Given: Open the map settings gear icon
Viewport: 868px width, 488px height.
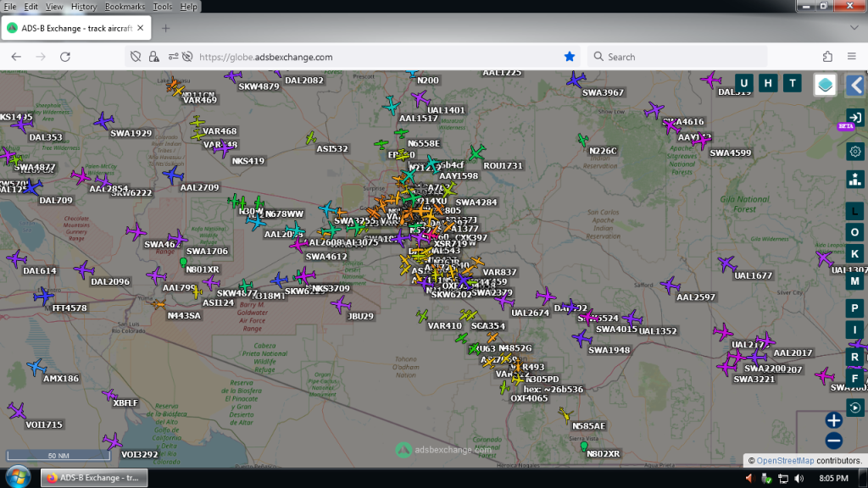Looking at the screenshot, I should (854, 152).
